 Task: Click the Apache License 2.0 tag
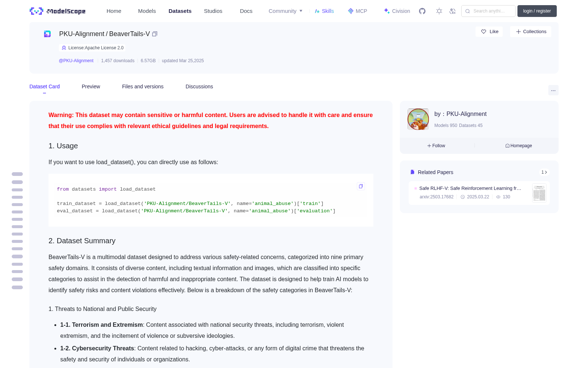coord(92,48)
